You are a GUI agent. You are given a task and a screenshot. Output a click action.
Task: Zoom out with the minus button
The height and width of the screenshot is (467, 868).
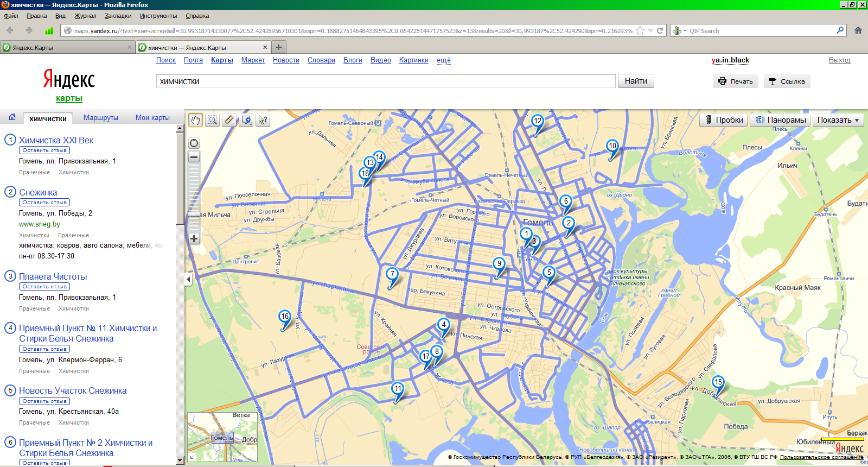[x=194, y=157]
